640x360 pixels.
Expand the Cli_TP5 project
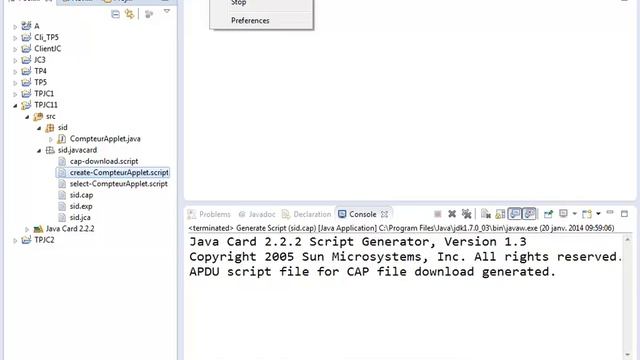(x=15, y=38)
